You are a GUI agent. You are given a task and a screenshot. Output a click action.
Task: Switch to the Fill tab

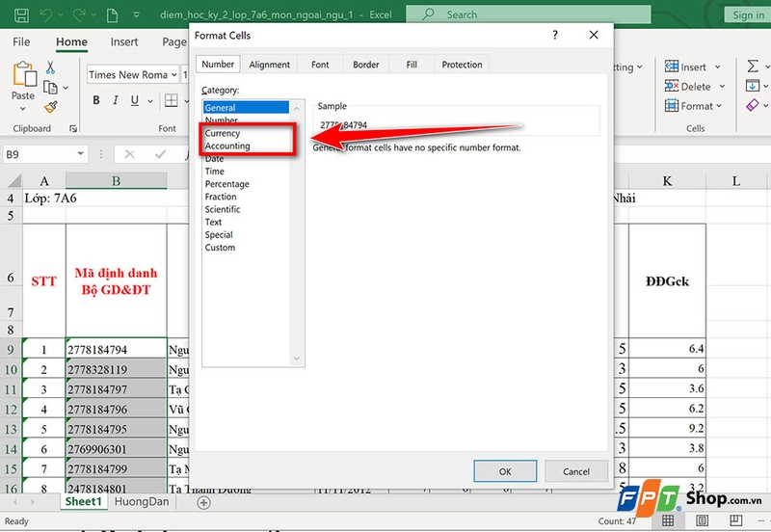pos(412,65)
